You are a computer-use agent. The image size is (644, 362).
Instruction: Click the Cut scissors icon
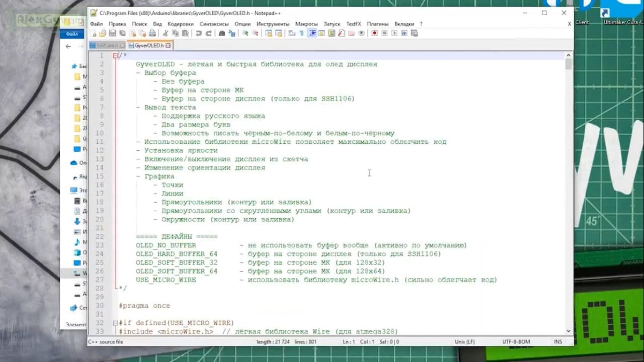pyautogui.click(x=166, y=33)
